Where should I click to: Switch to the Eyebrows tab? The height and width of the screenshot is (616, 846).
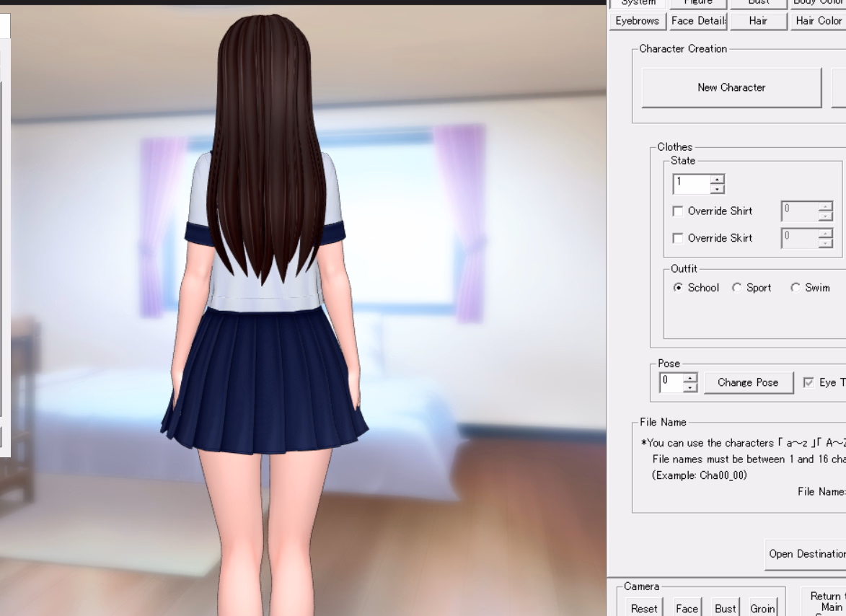coord(637,21)
